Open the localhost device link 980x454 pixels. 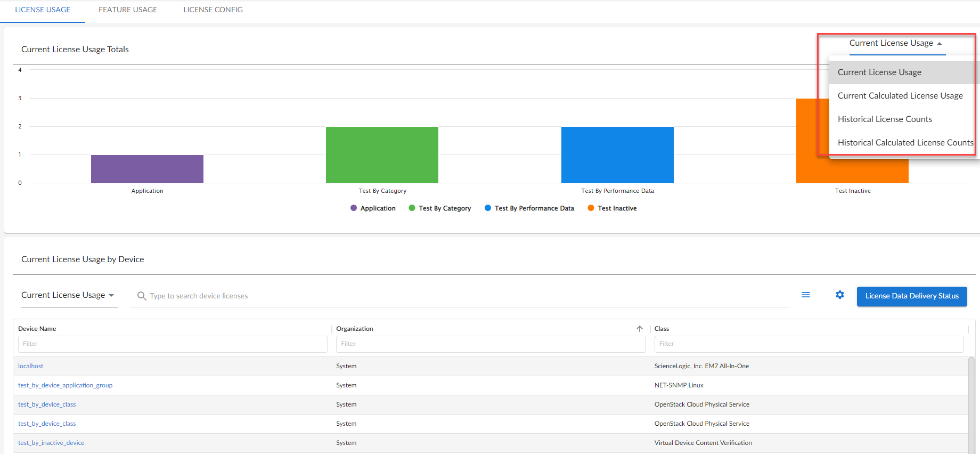(x=31, y=366)
